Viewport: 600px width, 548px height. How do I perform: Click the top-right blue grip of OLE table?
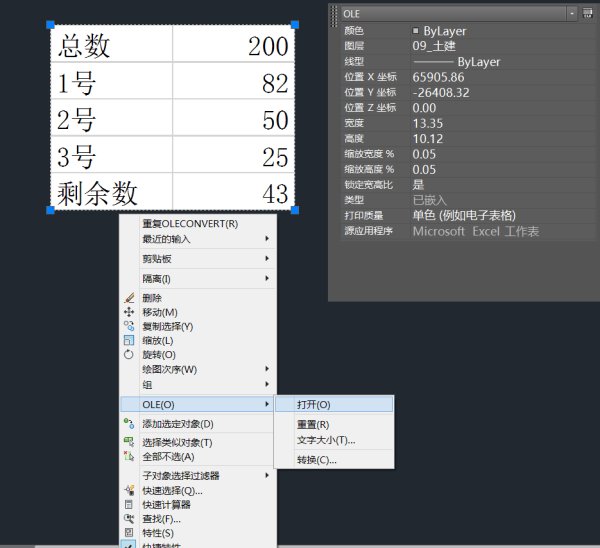pos(295,25)
